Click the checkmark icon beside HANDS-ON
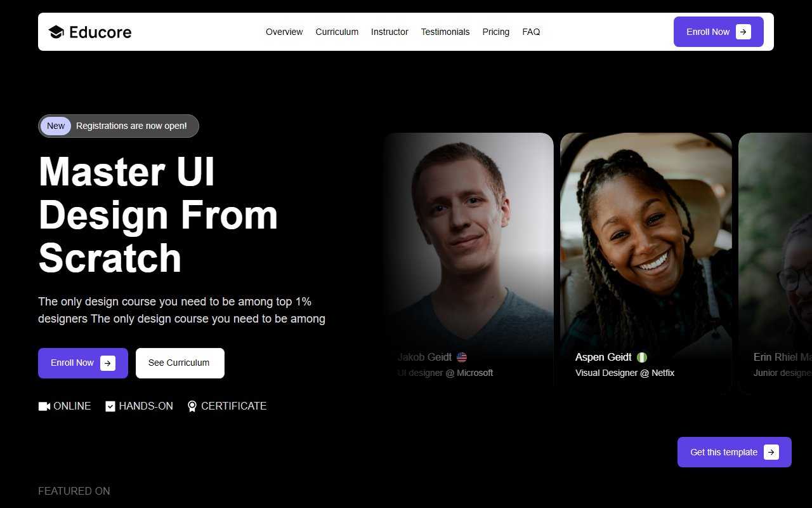Viewport: 812px width, 508px height. 110,406
